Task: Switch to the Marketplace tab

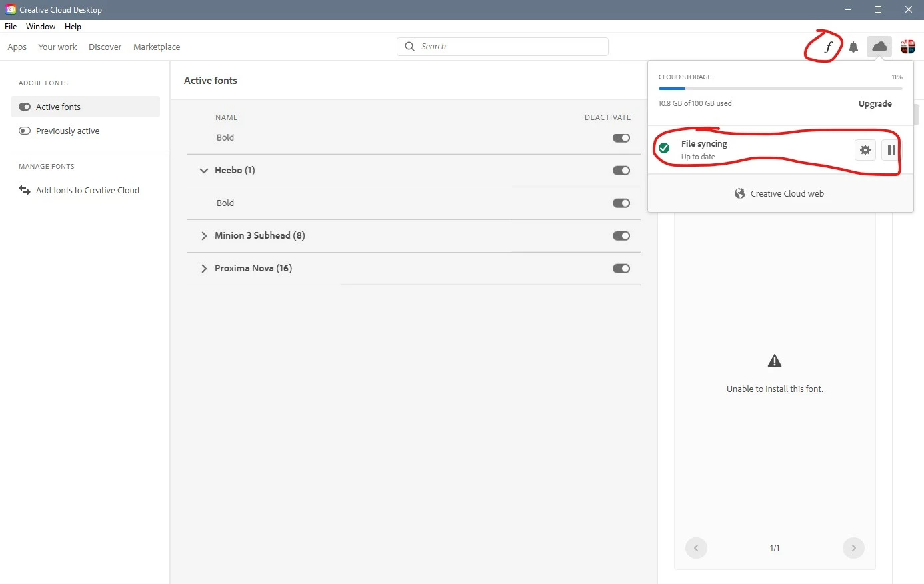Action: [x=157, y=47]
